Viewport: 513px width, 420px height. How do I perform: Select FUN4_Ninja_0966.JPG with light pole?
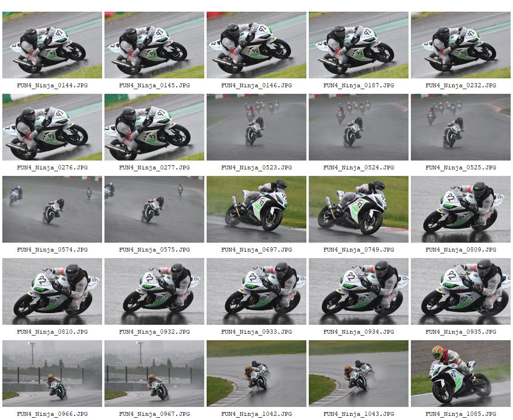[x=52, y=374]
